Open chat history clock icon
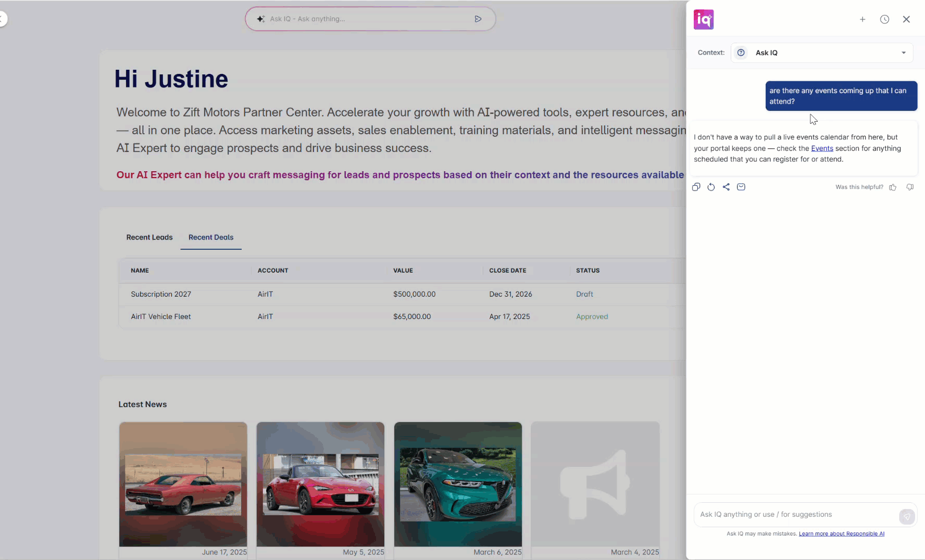The height and width of the screenshot is (560, 925). pos(884,19)
